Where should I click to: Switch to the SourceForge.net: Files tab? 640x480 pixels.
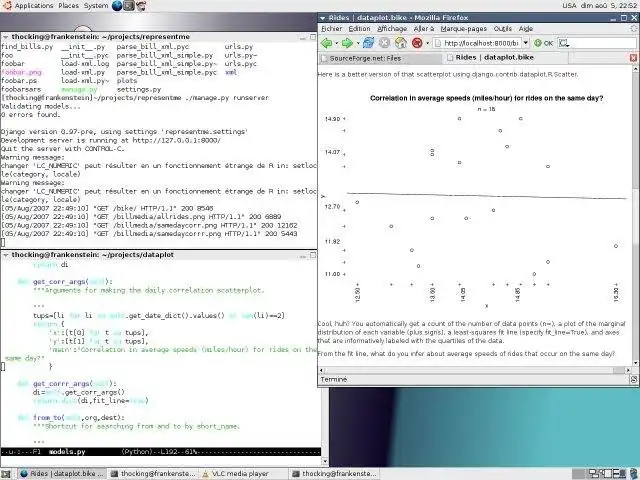[380, 58]
